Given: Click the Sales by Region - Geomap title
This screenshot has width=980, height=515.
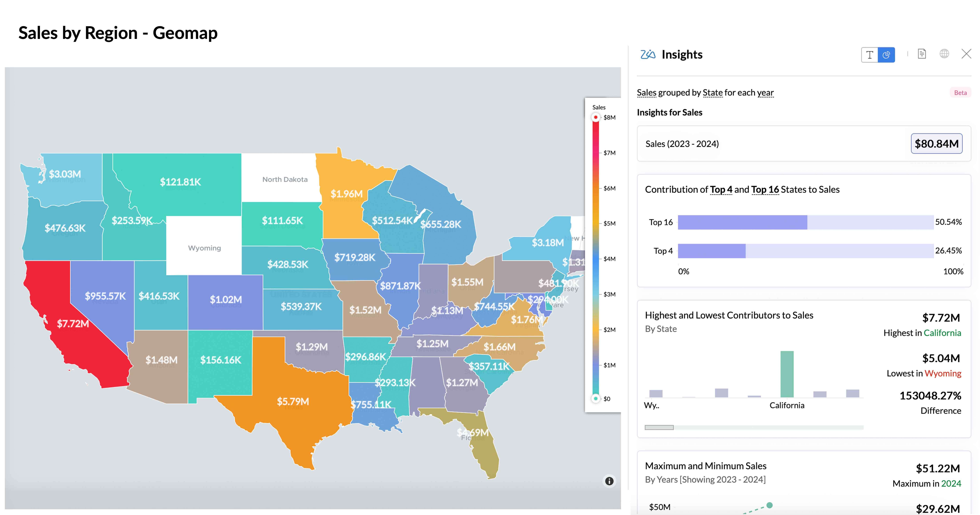Looking at the screenshot, I should (118, 33).
